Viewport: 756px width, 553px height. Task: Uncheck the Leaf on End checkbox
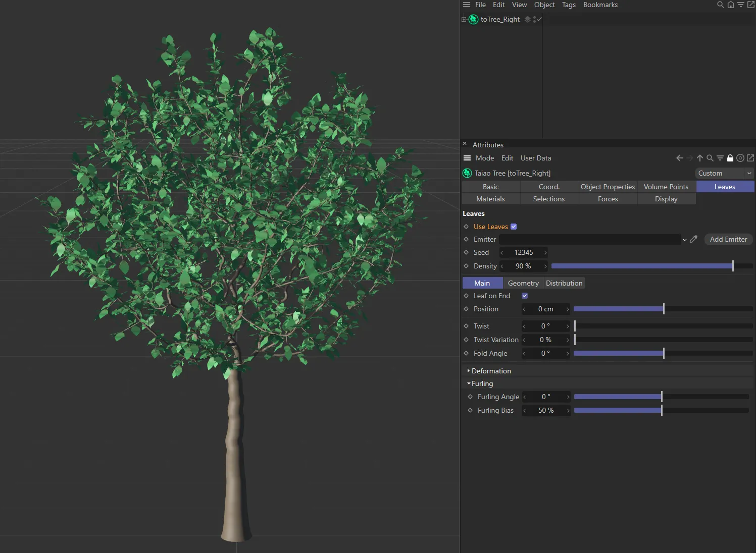pos(525,296)
